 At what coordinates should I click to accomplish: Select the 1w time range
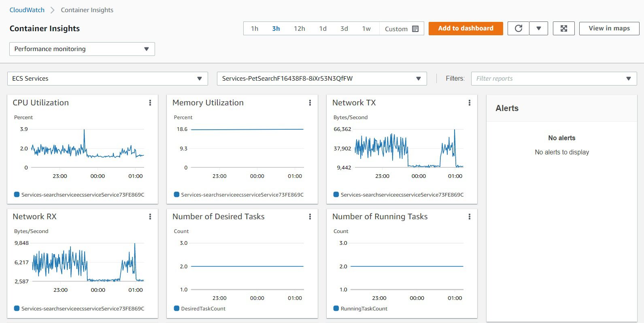366,29
